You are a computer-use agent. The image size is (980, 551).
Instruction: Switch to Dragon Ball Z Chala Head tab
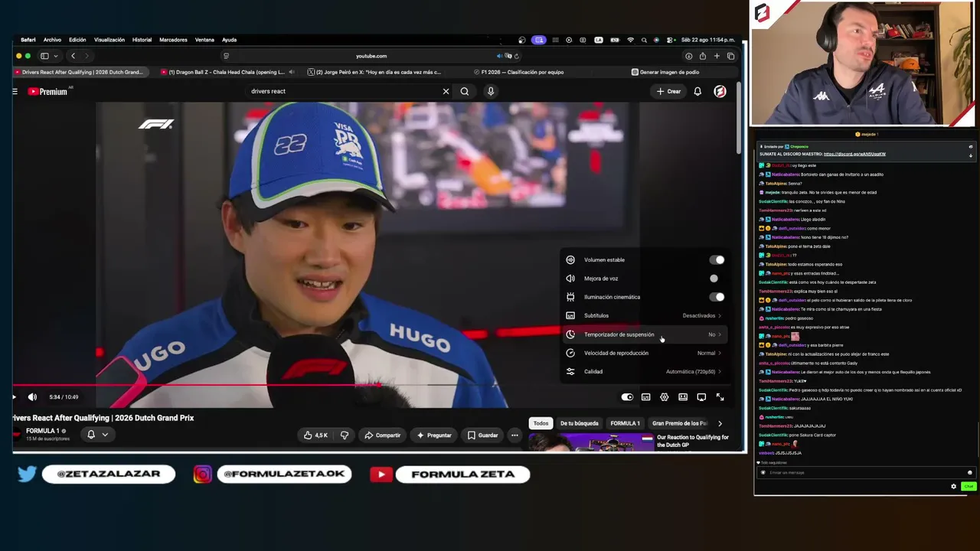tap(226, 72)
